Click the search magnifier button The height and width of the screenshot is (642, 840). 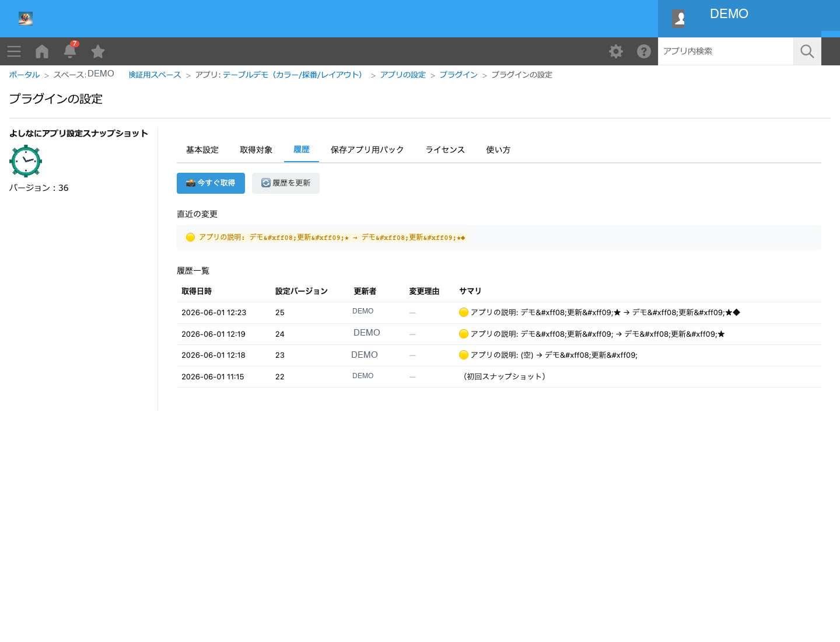[x=807, y=51]
